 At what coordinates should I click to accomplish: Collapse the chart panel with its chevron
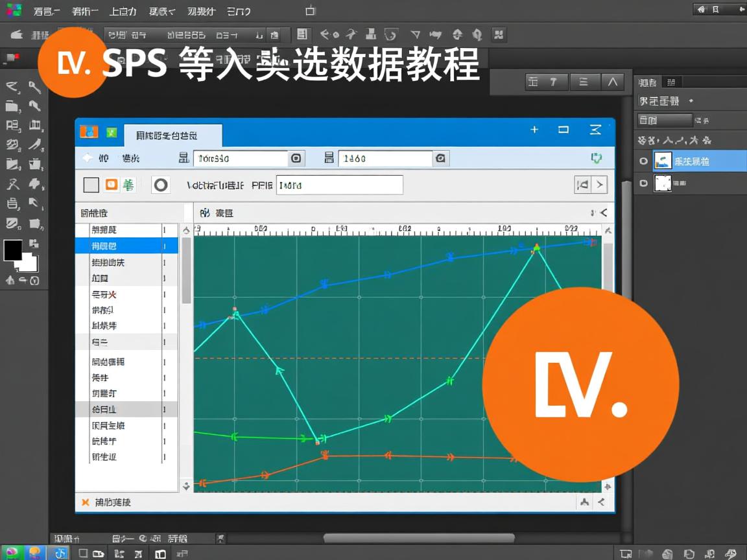click(x=605, y=211)
